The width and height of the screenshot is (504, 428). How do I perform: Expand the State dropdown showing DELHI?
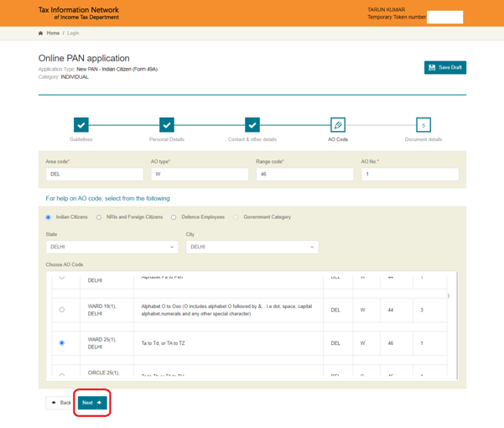(112, 247)
